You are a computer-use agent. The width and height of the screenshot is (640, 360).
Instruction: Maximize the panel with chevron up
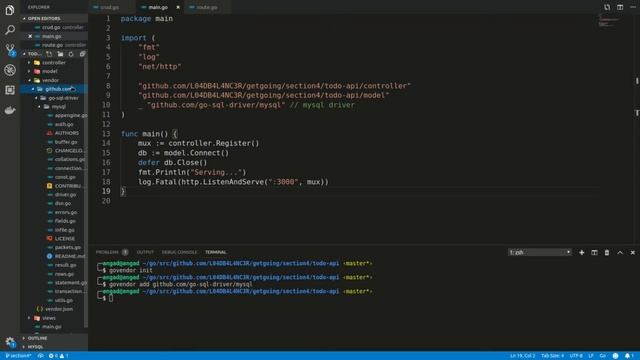tap(620, 253)
